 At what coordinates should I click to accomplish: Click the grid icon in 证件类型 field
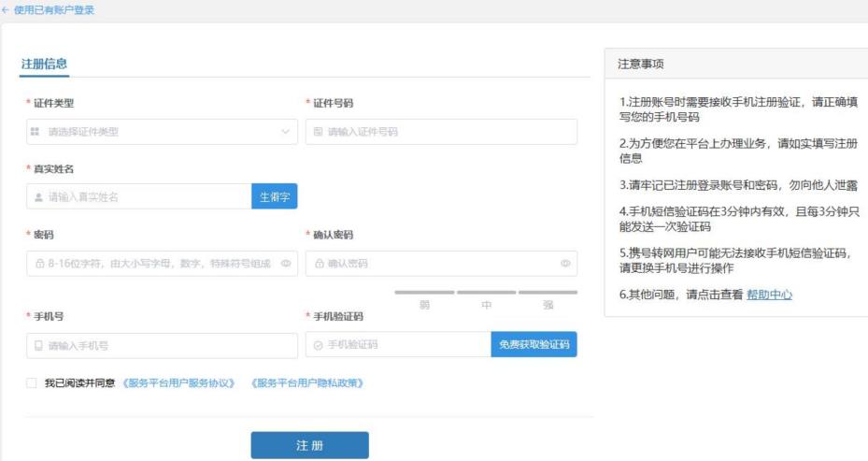click(35, 132)
